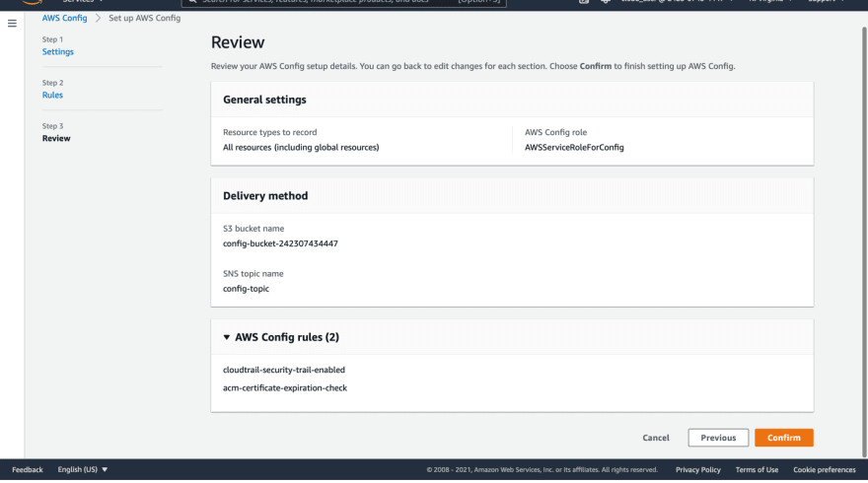868x483 pixels.
Task: Click the page vertical scrollbar
Action: coord(864,241)
